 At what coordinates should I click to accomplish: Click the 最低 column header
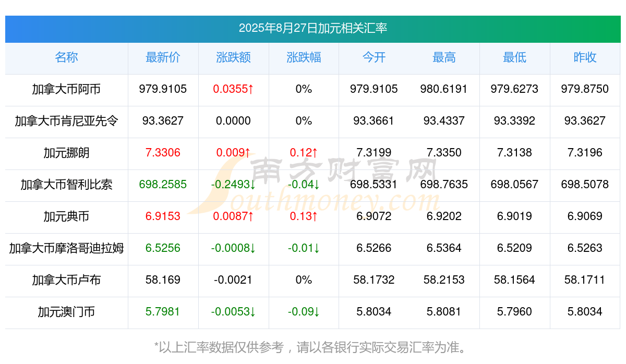pyautogui.click(x=514, y=57)
